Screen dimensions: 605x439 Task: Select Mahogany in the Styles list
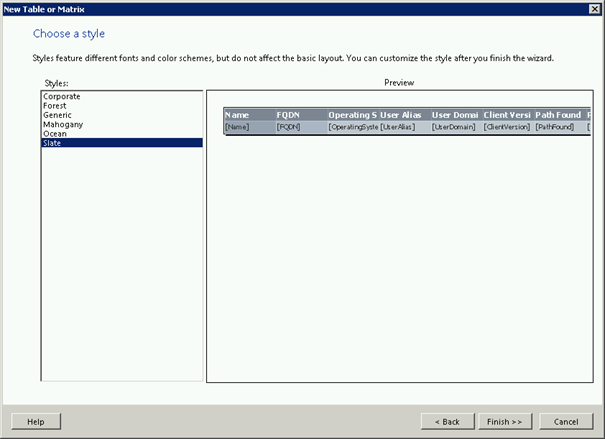(x=63, y=124)
